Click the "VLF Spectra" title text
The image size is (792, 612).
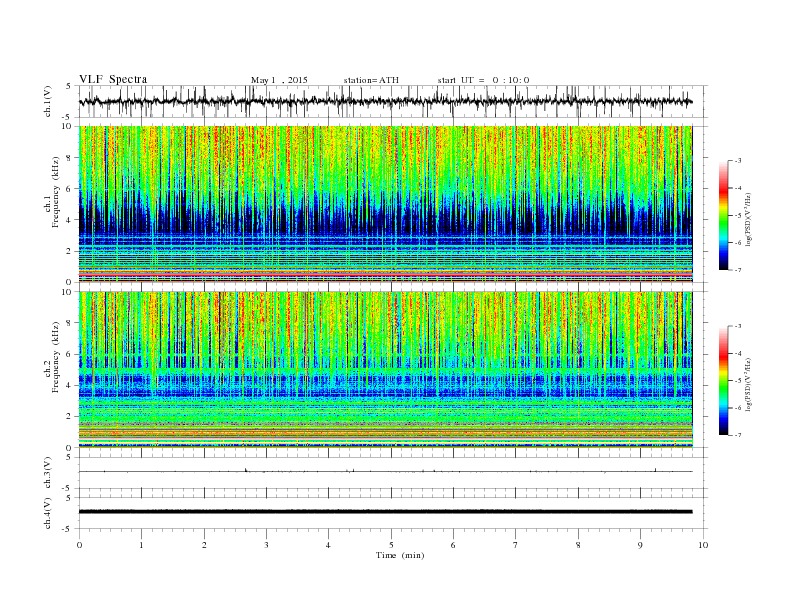[x=113, y=79]
